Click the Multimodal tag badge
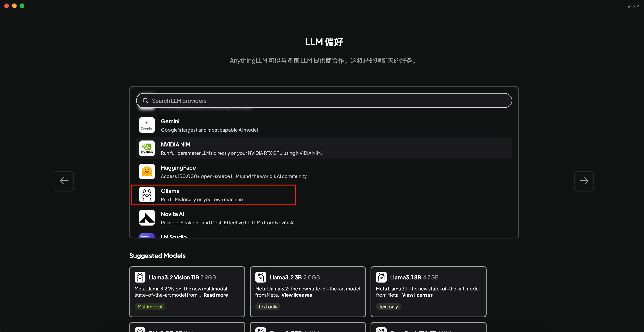The width and height of the screenshot is (644, 332). pyautogui.click(x=150, y=307)
